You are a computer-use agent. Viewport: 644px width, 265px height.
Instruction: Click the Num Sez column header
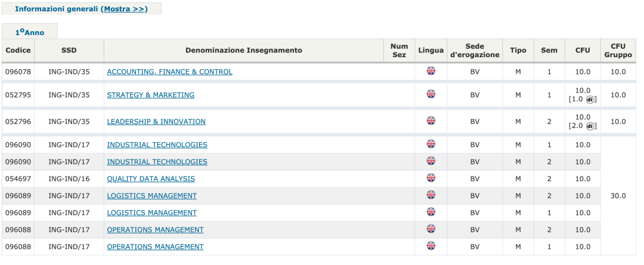(399, 51)
